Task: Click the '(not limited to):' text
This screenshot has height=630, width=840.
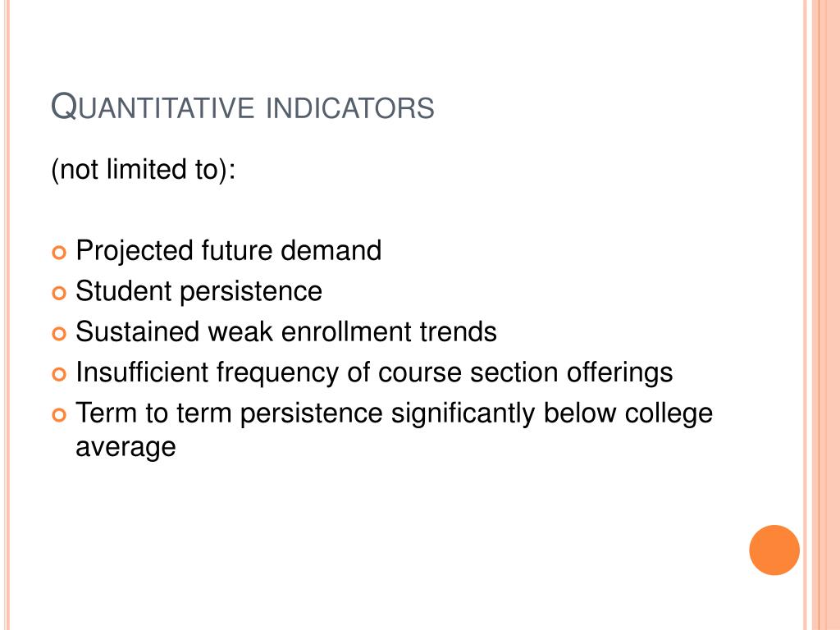Action: click(143, 169)
